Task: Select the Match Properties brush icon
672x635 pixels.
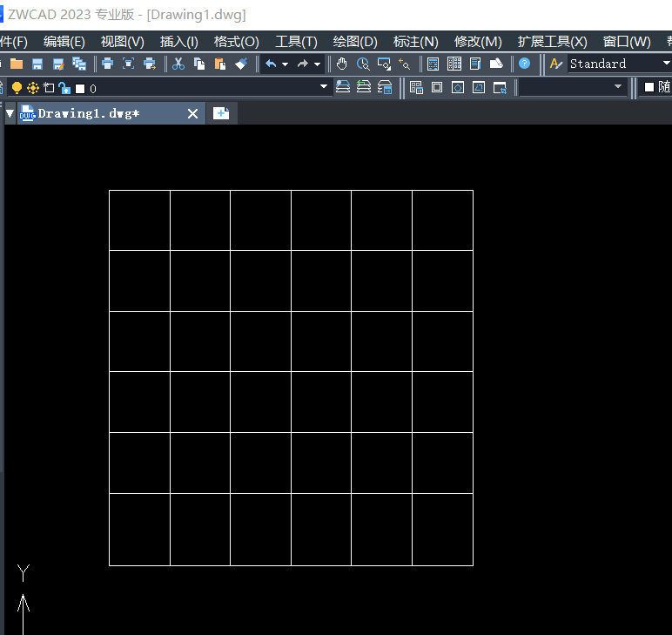Action: click(241, 64)
